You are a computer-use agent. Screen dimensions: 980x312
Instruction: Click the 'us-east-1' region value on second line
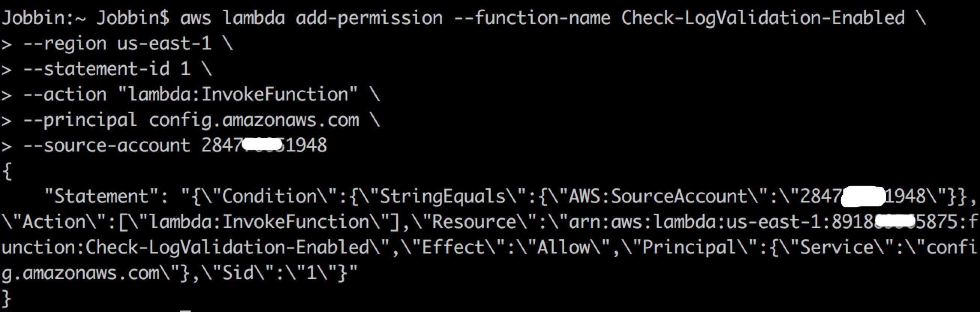(164, 43)
